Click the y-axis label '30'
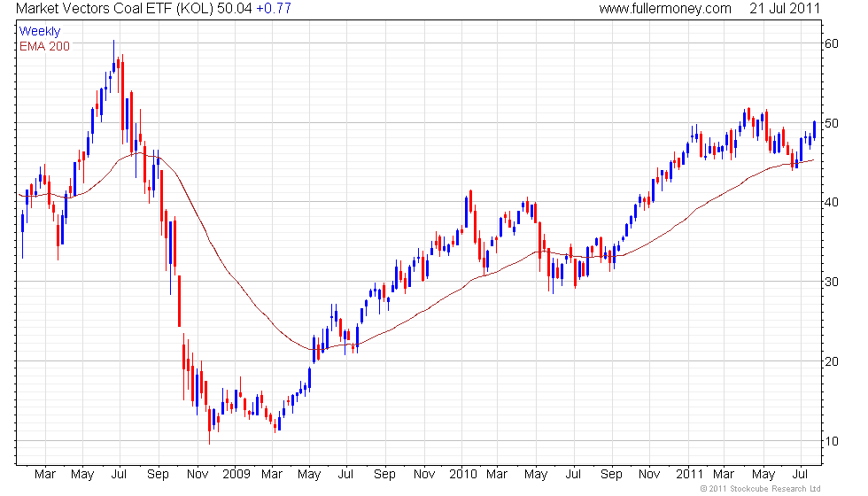This screenshot has height=496, width=868. pyautogui.click(x=832, y=282)
